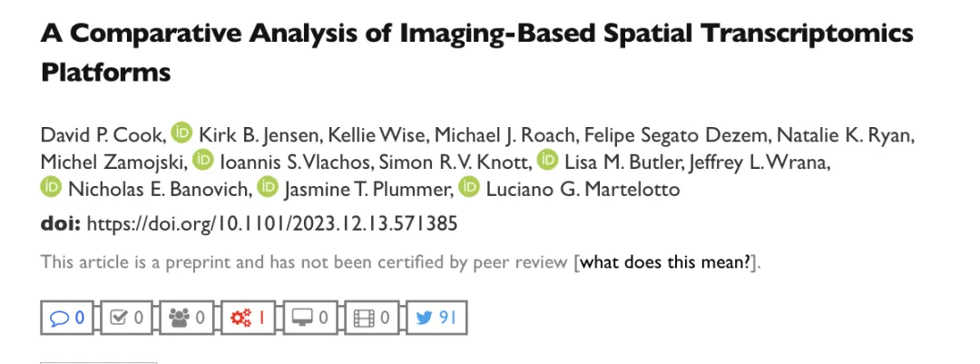Viewport: 980px width, 364px height.
Task: Click the doi.org article link
Action: [x=272, y=223]
